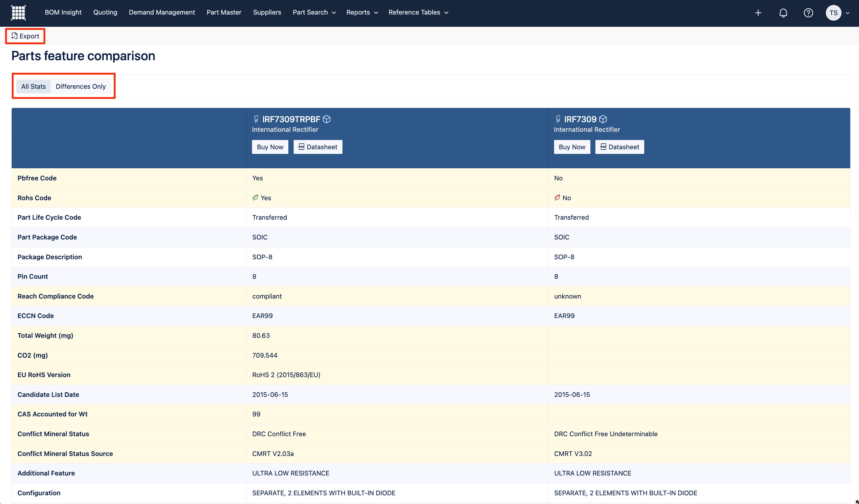Click the Pbfree Code row label
859x504 pixels.
[x=37, y=178]
